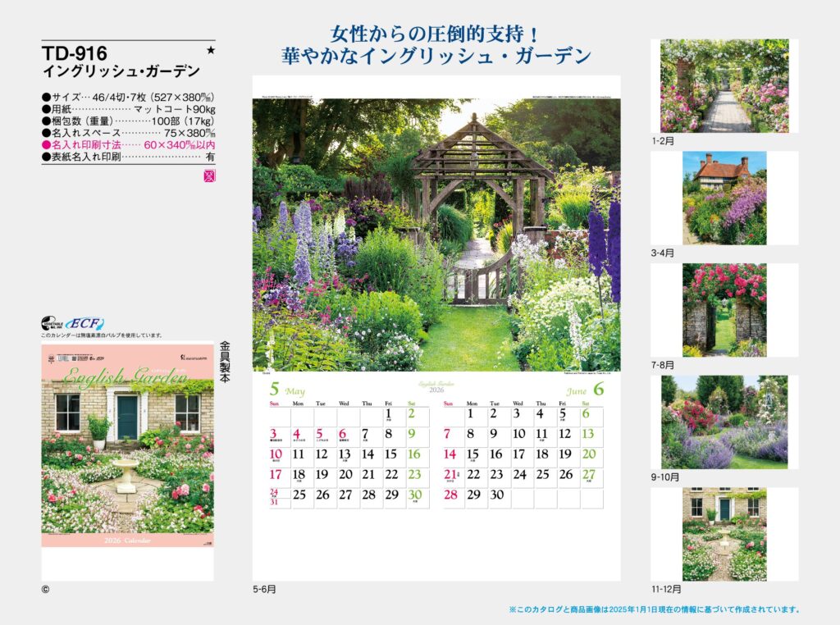Screen dimensions: 840x625
Task: Click the large green number 6 for June
Action: pyautogui.click(x=598, y=389)
